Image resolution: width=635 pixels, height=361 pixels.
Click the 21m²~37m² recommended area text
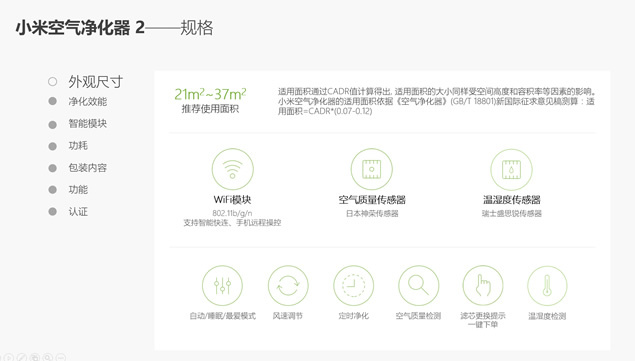(x=210, y=94)
